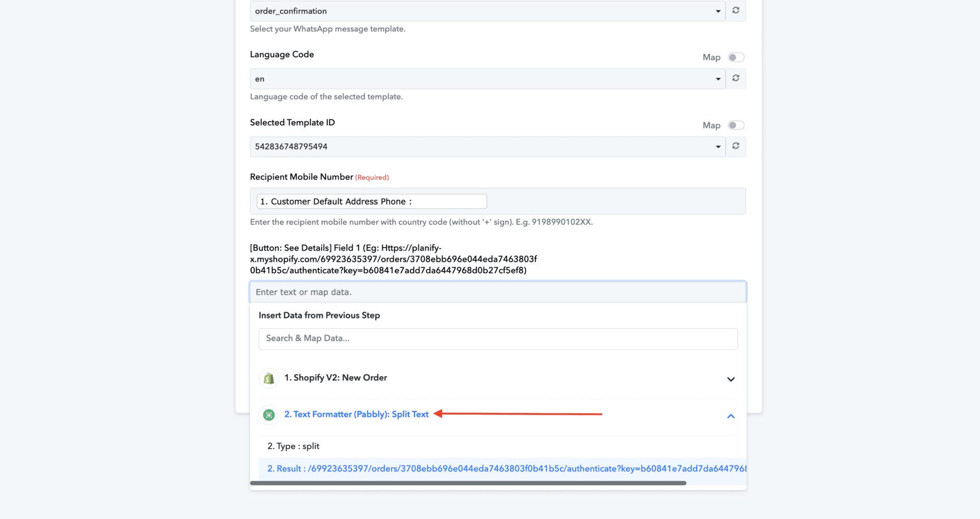Click Text Formatter (Pabbly): Split Text heading
This screenshot has height=519, width=980.
click(x=356, y=414)
